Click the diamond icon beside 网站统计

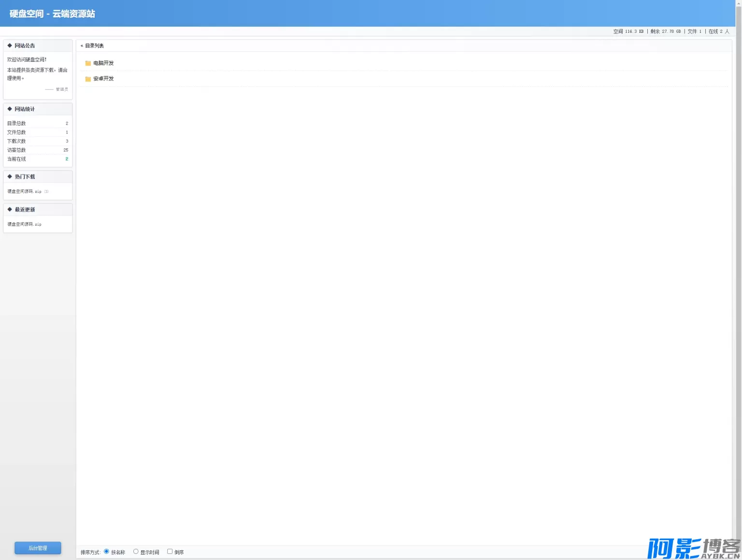pyautogui.click(x=10, y=109)
